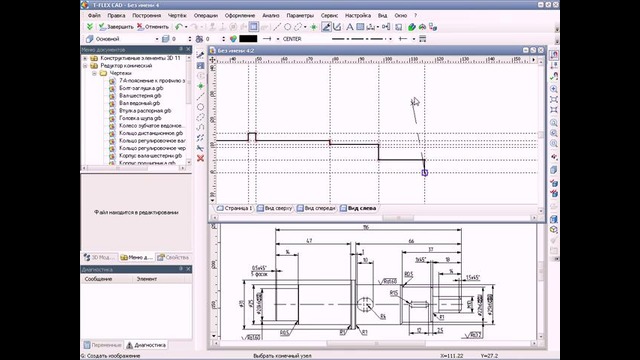640x360 pixels.
Task: Click the trim scissors icon in sketch toolbar
Action: point(200,148)
